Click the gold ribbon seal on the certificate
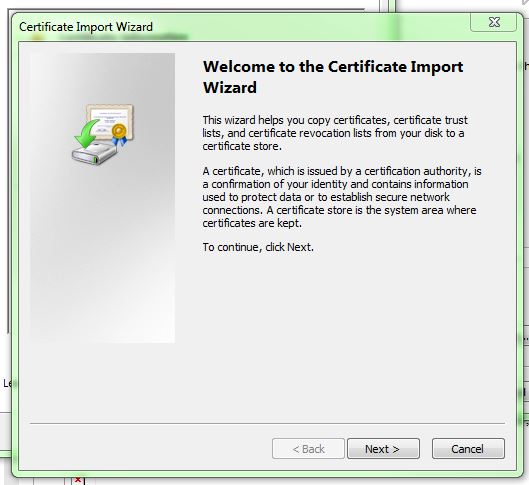This screenshot has width=529, height=485. coord(119,134)
